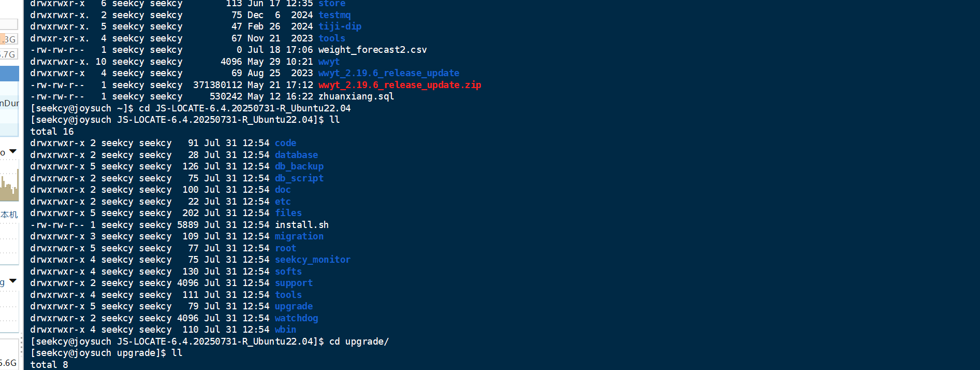The image size is (980, 370).
Task: Select the .3G usage bar in sidebar
Action: pos(9,39)
